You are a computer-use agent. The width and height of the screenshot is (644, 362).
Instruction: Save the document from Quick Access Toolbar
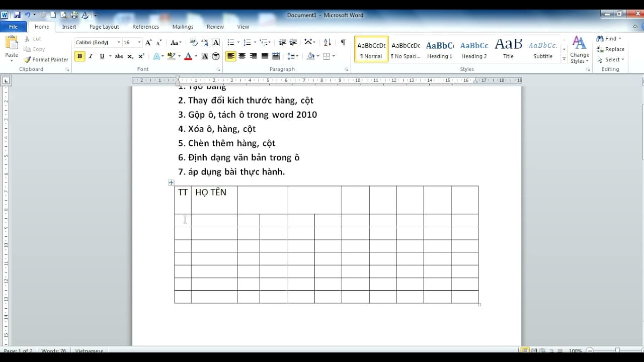pyautogui.click(x=17, y=15)
